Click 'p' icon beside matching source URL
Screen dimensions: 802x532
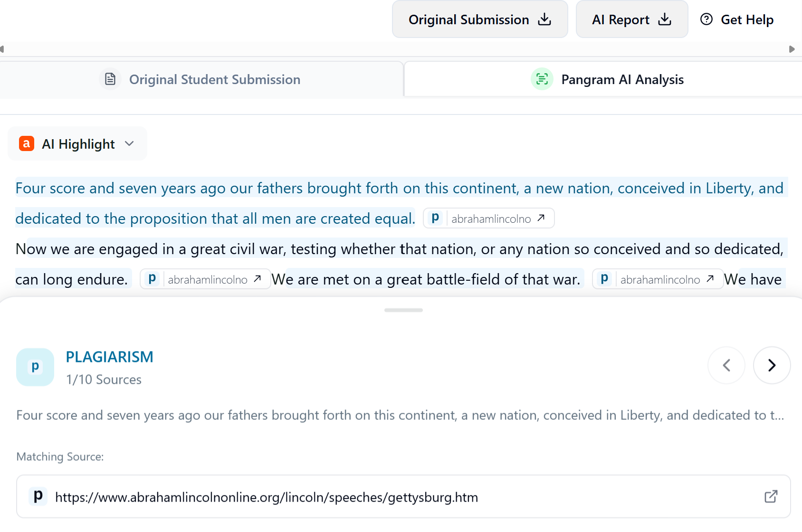pos(38,496)
